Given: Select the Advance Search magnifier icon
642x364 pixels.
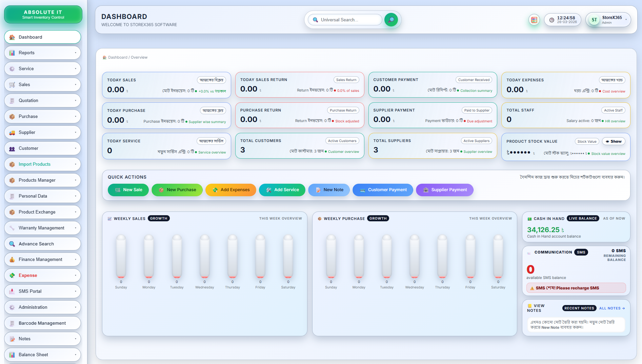Looking at the screenshot, I should pos(12,244).
